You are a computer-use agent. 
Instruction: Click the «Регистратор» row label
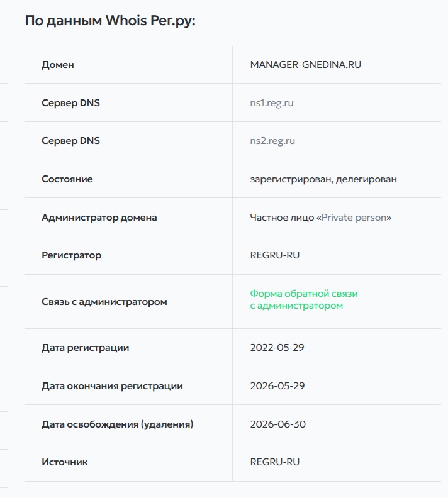point(72,255)
